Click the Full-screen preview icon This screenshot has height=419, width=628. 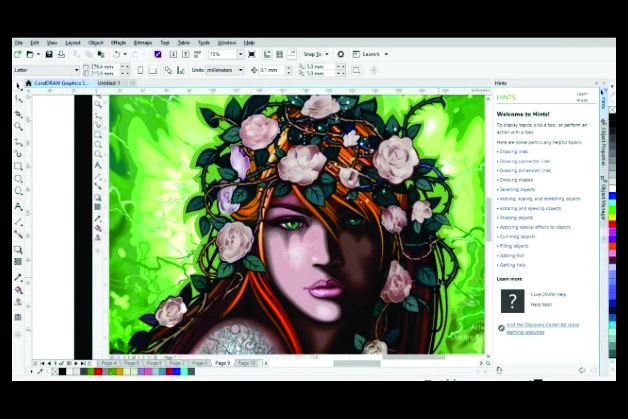(252, 54)
